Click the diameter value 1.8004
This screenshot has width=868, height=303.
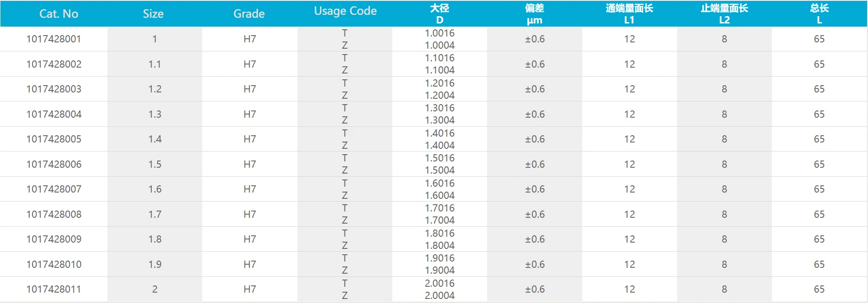click(x=440, y=246)
